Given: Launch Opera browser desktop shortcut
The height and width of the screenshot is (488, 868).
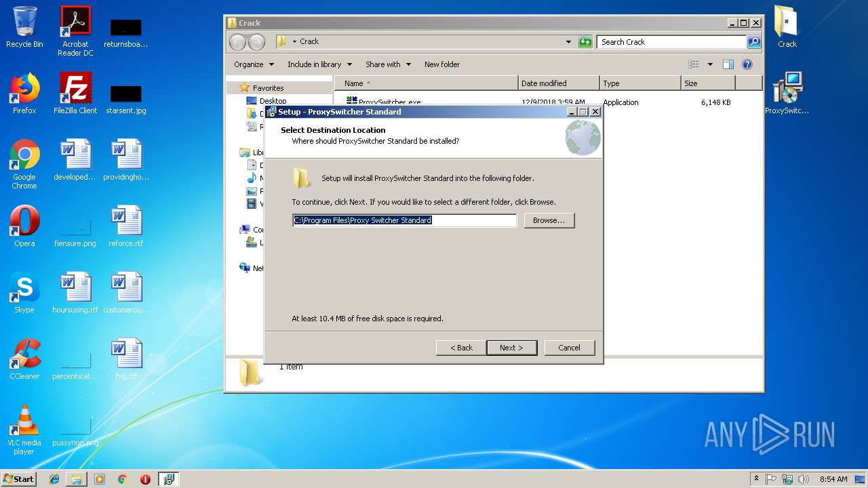Looking at the screenshot, I should pyautogui.click(x=24, y=226).
